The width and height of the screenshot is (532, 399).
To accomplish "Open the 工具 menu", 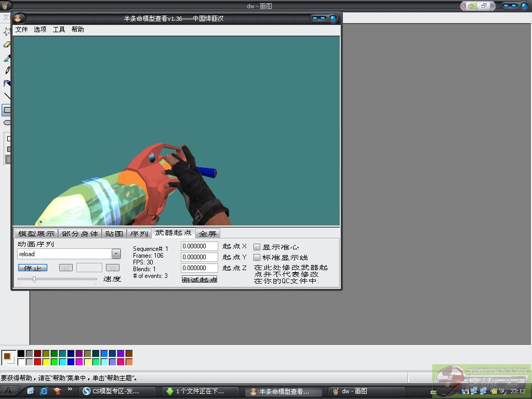I will tap(59, 30).
